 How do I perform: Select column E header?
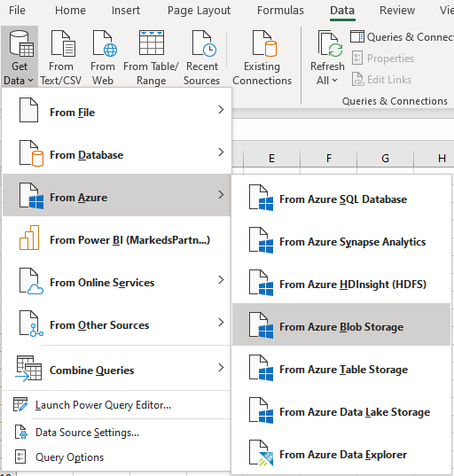pyautogui.click(x=271, y=158)
